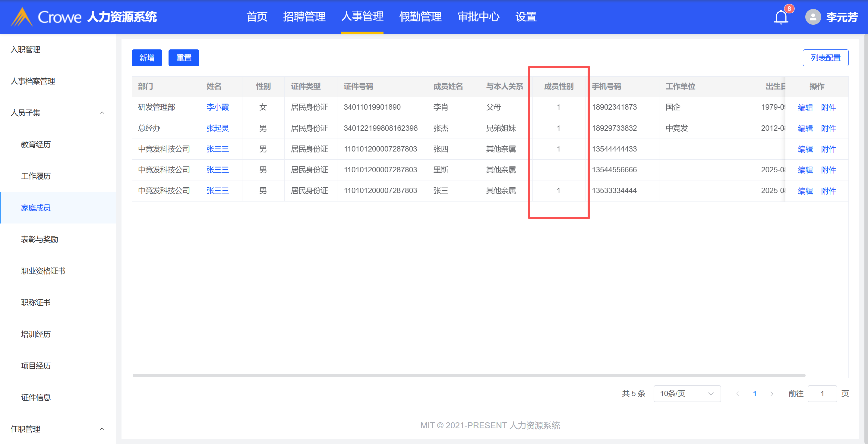The width and height of the screenshot is (868, 444).
Task: Switch to 招聘管理 top menu
Action: tap(304, 17)
